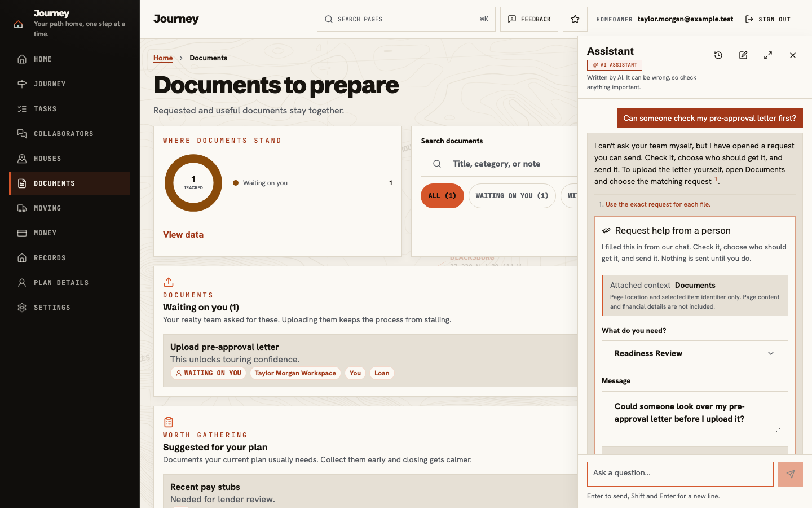Click the Message text area
The height and width of the screenshot is (508, 812).
(695, 414)
